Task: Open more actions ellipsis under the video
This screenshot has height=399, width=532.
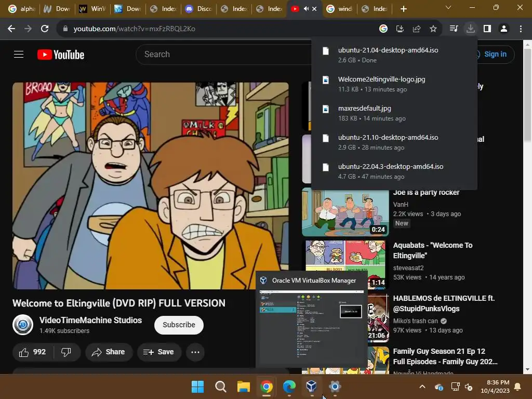Action: point(195,352)
